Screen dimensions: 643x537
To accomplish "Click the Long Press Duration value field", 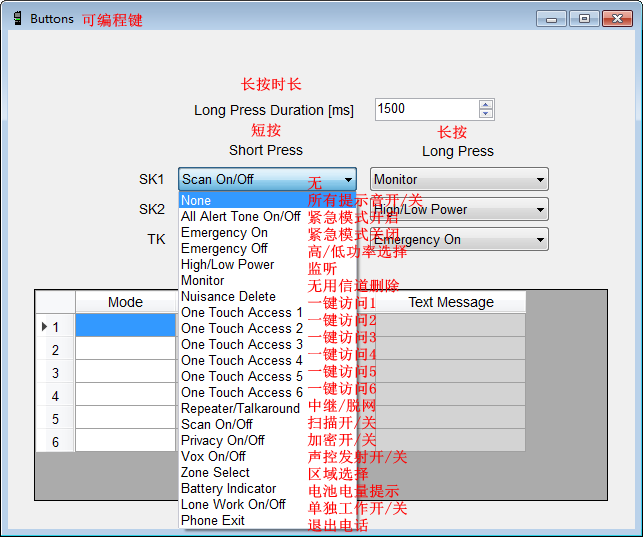I will click(x=426, y=109).
